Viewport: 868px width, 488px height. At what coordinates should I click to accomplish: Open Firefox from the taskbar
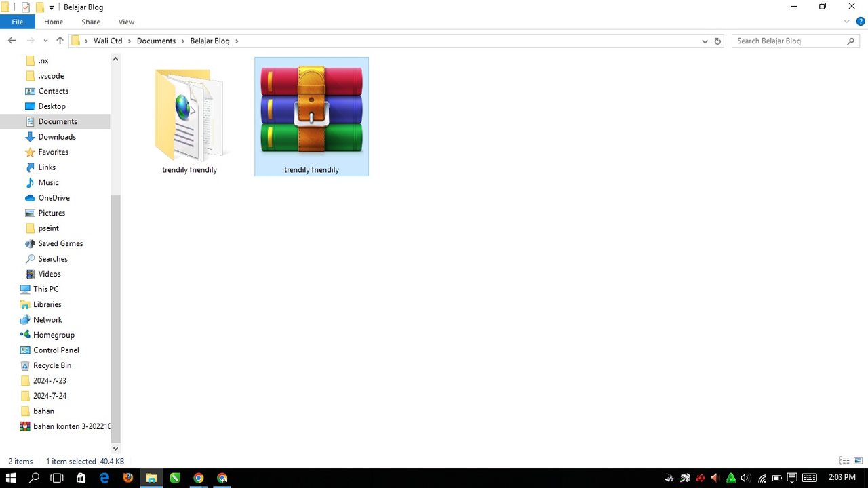[x=127, y=478]
